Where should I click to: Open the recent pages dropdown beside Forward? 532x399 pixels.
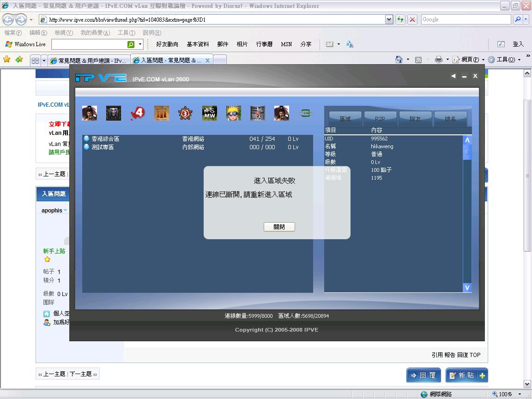pos(31,20)
